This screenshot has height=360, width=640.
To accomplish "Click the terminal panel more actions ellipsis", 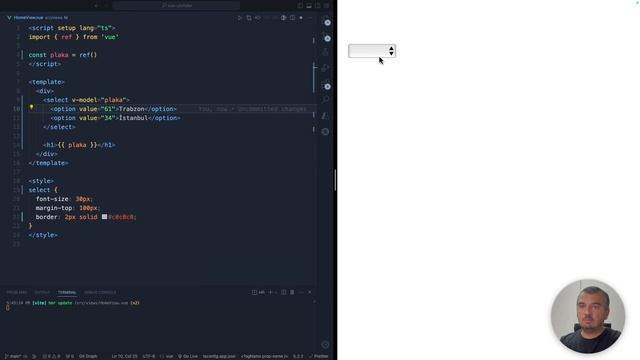I will (x=301, y=292).
